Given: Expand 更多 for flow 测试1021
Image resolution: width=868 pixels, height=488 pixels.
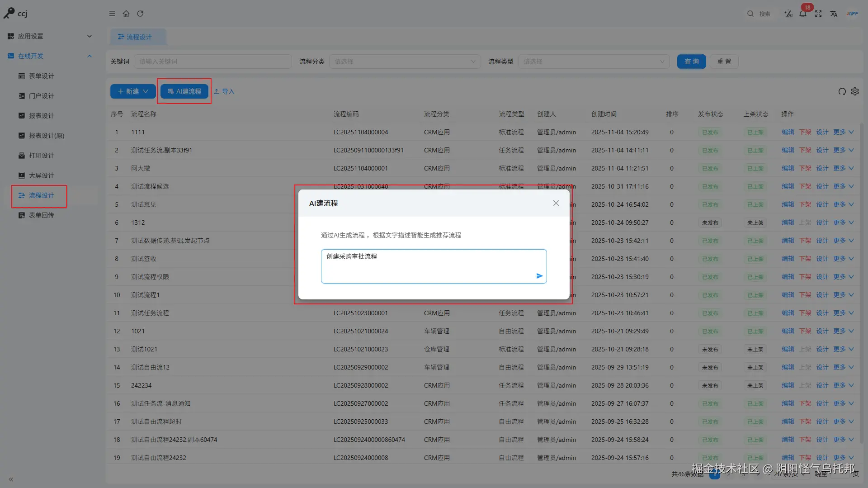Looking at the screenshot, I should [x=844, y=349].
